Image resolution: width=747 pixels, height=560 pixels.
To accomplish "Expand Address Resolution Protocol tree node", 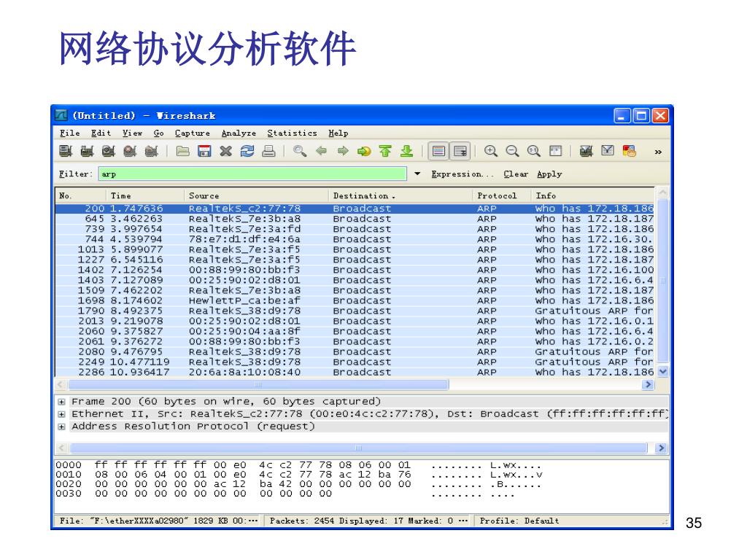I will (61, 427).
